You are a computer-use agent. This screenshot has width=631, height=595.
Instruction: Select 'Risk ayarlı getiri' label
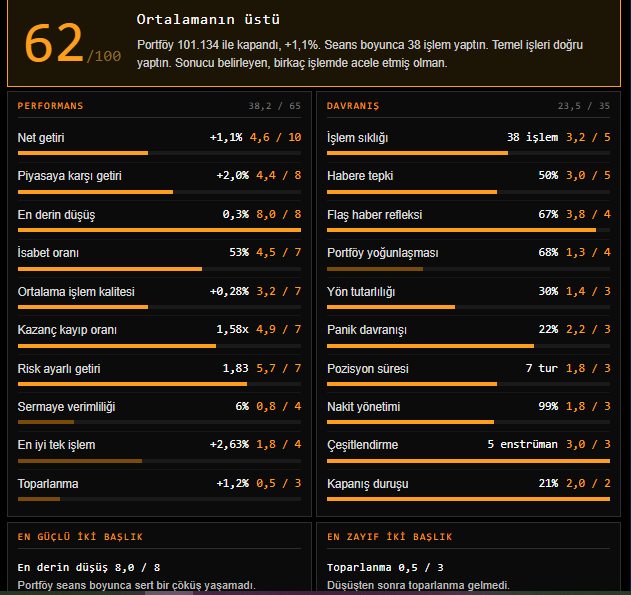point(59,369)
